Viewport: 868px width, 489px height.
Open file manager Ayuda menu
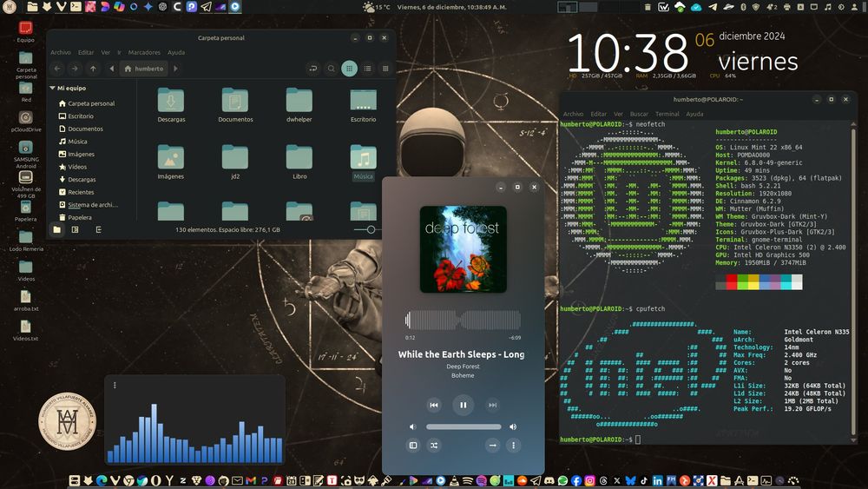click(x=176, y=53)
